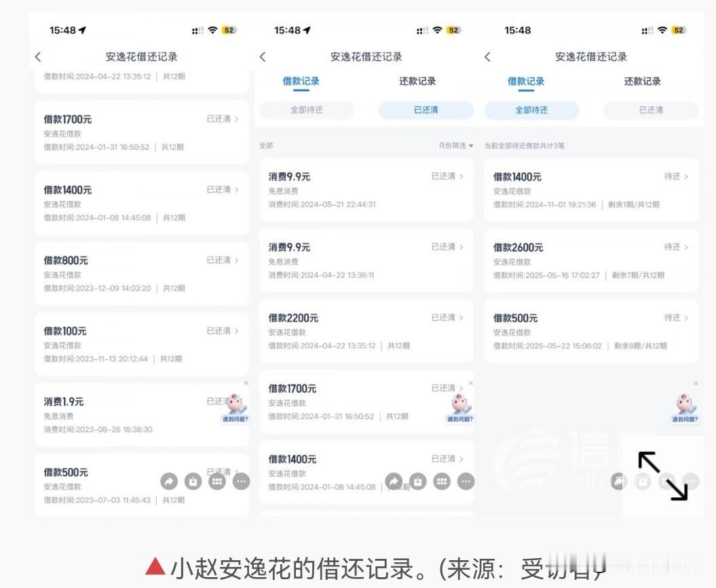Screen dimensions: 716x588
Task: Tap the save/download icon in the left screenshot
Action: pos(193,482)
